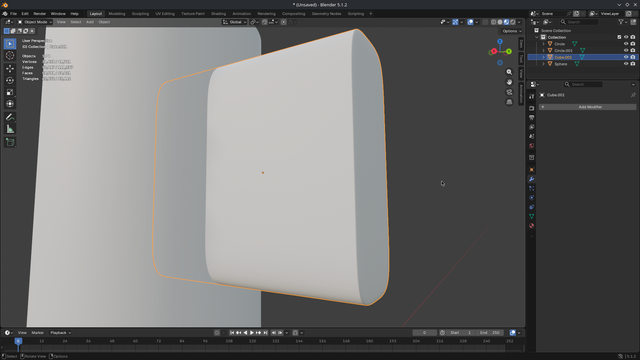Select the Transform tool
The height and width of the screenshot is (360, 640).
point(10,104)
